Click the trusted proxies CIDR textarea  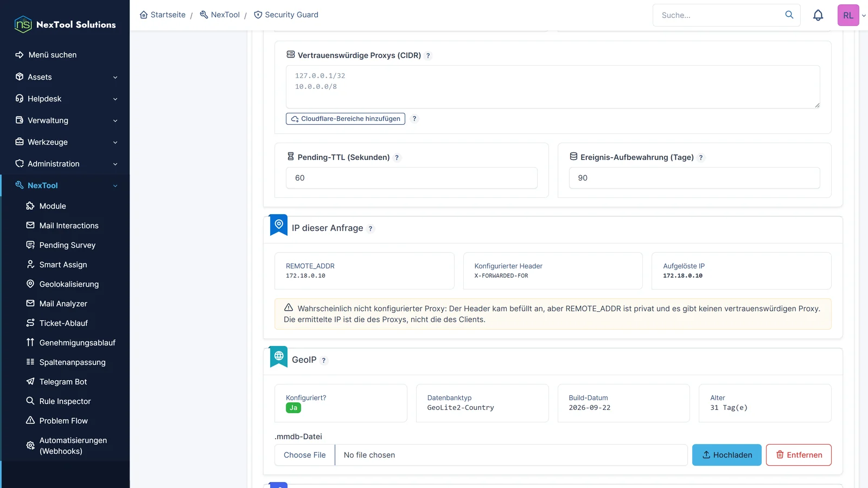pos(553,87)
